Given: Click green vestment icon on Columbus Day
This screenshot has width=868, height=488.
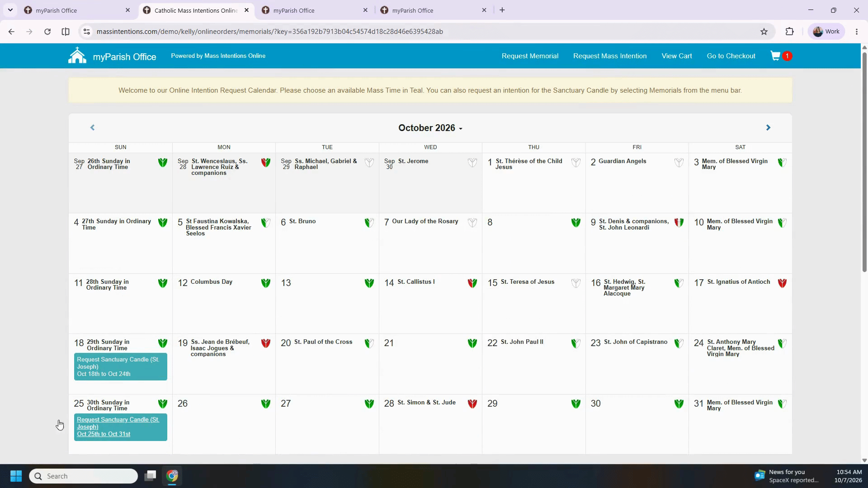Looking at the screenshot, I should pyautogui.click(x=266, y=283).
